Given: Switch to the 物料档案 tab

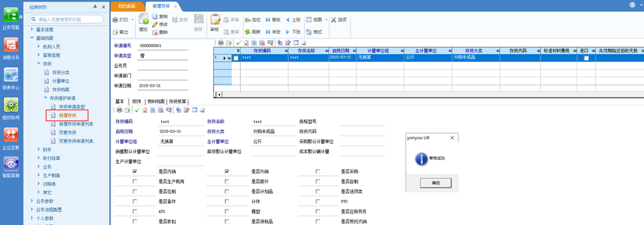Looking at the screenshot, I should click(x=156, y=101).
